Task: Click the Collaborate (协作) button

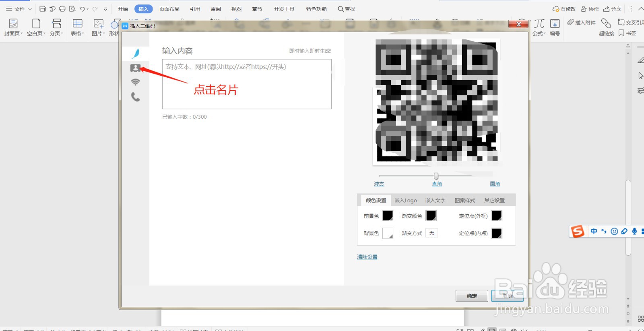Action: click(590, 9)
